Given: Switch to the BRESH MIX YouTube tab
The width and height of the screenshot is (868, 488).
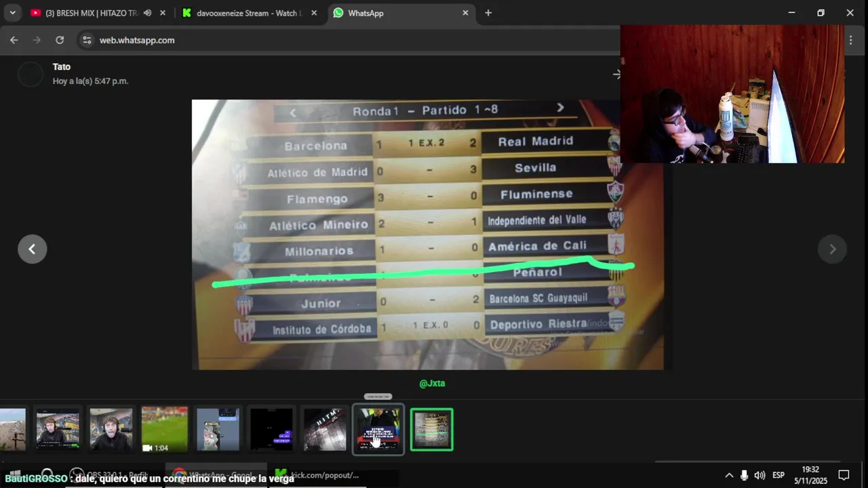Looking at the screenshot, I should point(91,13).
